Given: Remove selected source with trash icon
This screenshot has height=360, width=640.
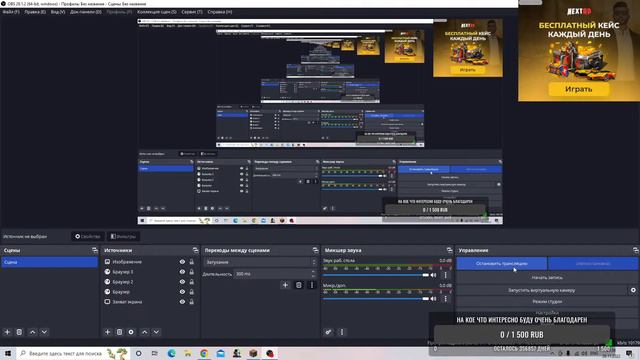Looking at the screenshot, I should pyautogui.click(x=119, y=332).
